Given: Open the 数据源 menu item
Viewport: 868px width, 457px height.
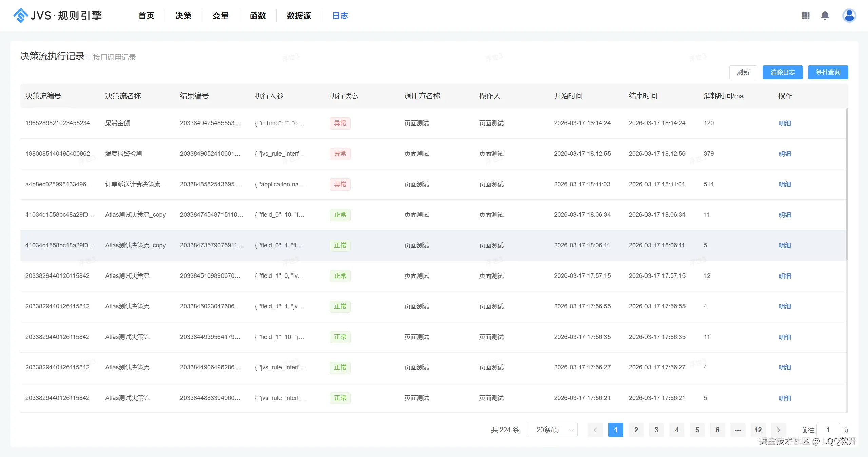Looking at the screenshot, I should [299, 16].
